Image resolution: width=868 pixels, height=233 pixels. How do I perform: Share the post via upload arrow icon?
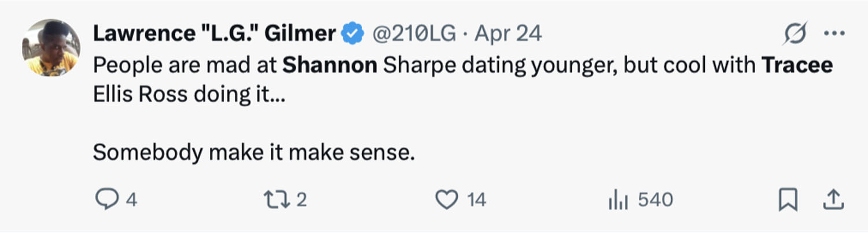coord(833,200)
